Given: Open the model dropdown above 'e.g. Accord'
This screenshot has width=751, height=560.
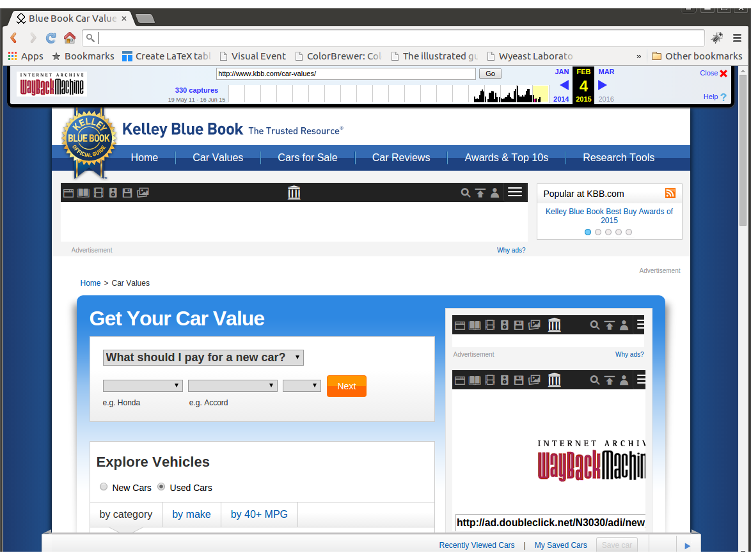Looking at the screenshot, I should pos(233,385).
